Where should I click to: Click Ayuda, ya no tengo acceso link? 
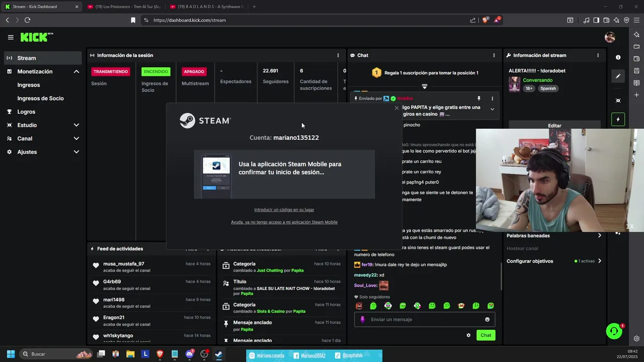pyautogui.click(x=284, y=222)
